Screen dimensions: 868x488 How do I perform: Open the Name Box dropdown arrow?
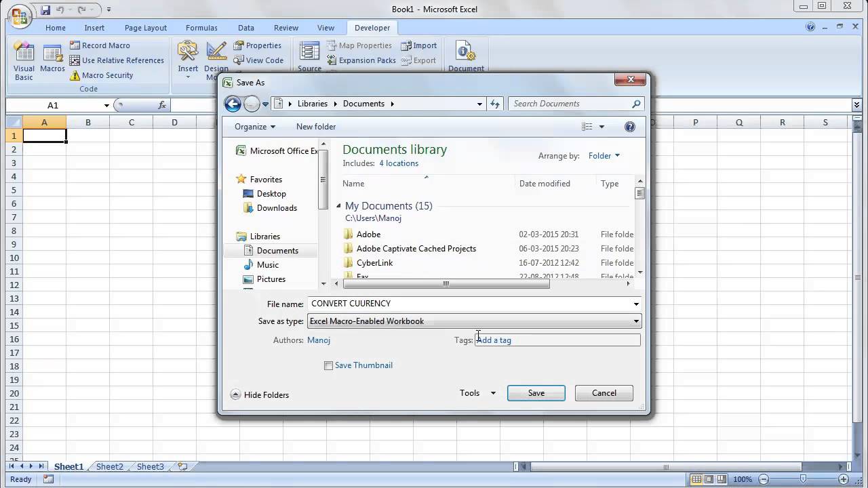click(106, 105)
